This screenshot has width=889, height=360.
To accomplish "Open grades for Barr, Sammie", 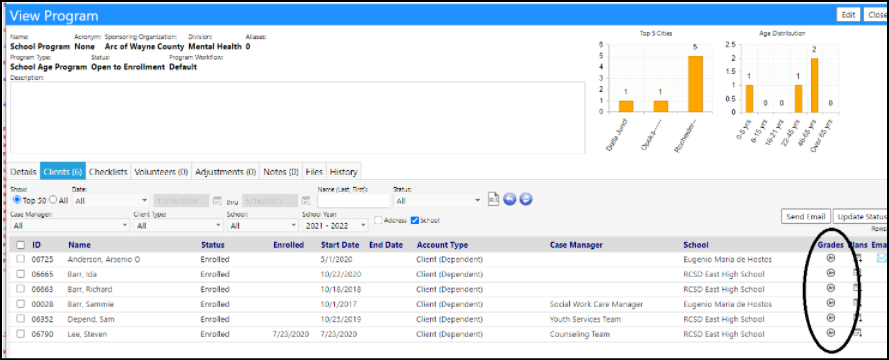I will pos(831,303).
